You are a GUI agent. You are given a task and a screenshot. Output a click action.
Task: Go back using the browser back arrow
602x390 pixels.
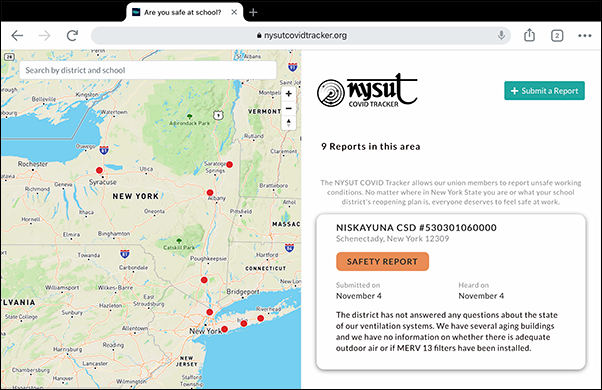[x=17, y=36]
